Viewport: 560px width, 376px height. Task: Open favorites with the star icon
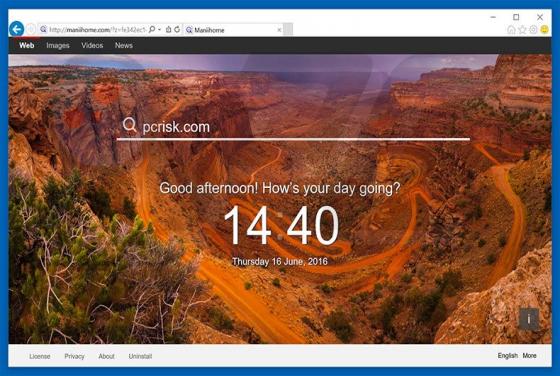[522, 30]
